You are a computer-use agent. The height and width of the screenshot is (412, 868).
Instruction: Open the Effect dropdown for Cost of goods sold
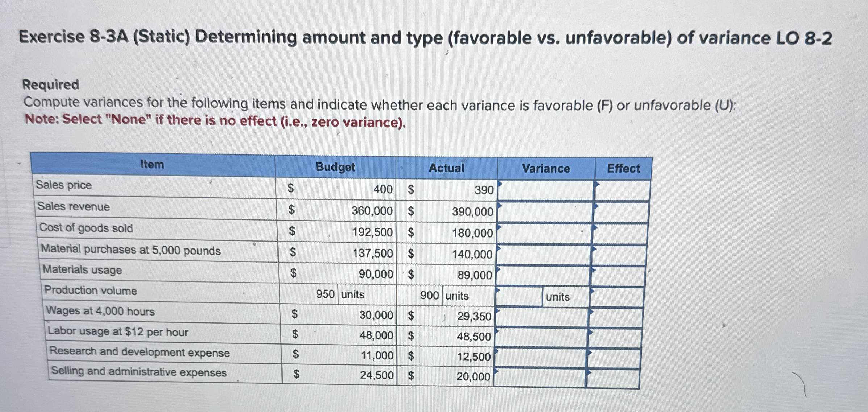(621, 232)
